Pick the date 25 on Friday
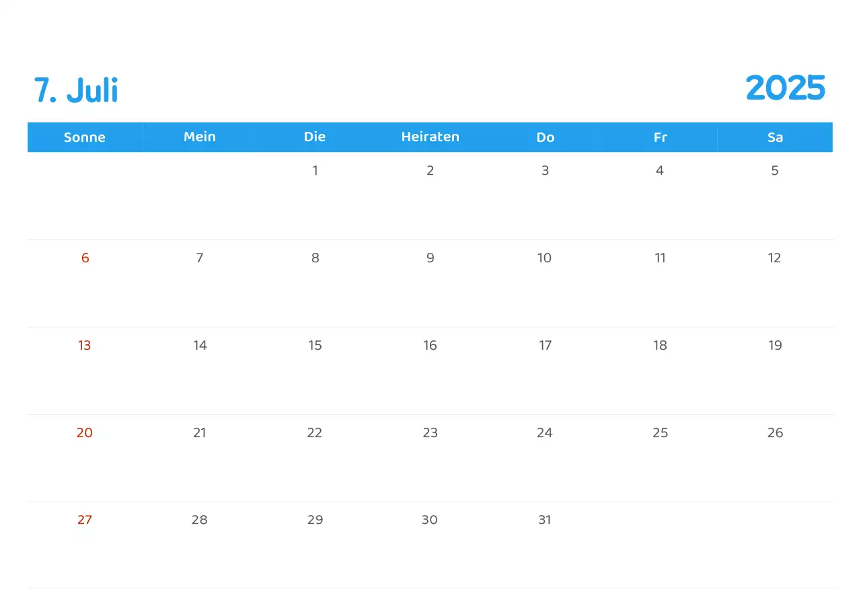This screenshot has height=616, width=861. [660, 433]
